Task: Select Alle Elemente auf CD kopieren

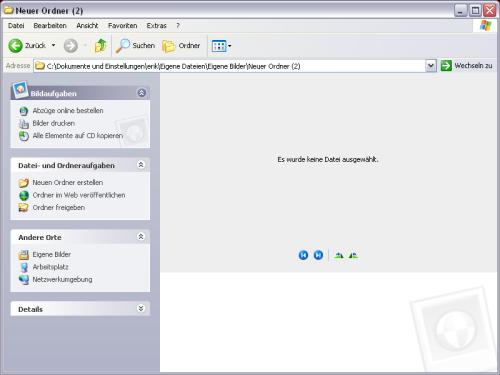Action: [x=78, y=136]
